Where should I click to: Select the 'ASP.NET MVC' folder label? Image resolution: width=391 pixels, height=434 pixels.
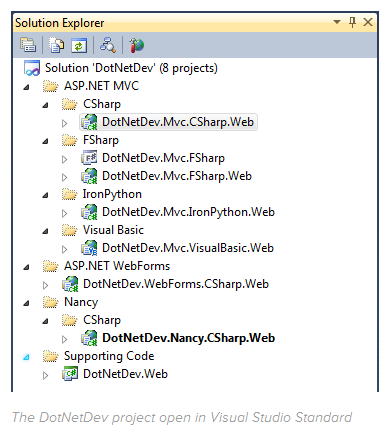click(101, 86)
